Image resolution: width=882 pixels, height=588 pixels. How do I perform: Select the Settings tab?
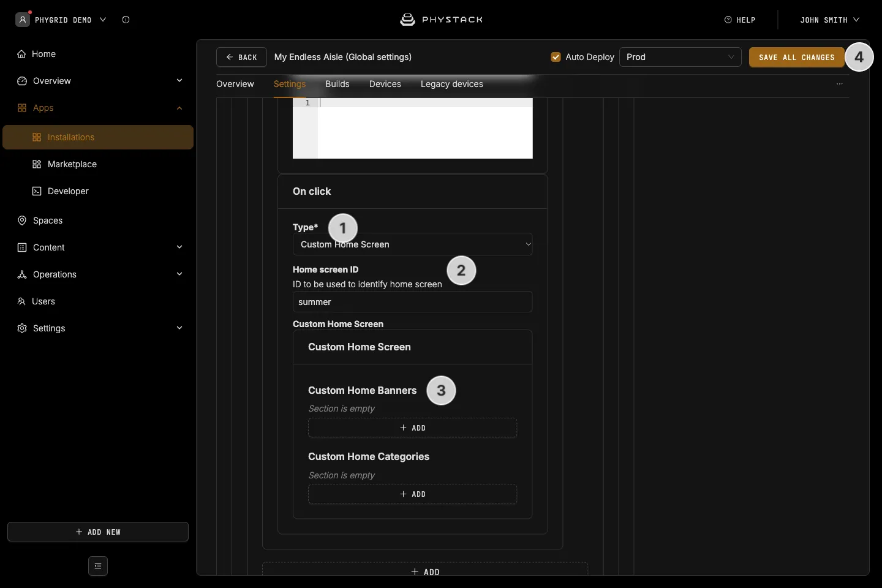(290, 84)
